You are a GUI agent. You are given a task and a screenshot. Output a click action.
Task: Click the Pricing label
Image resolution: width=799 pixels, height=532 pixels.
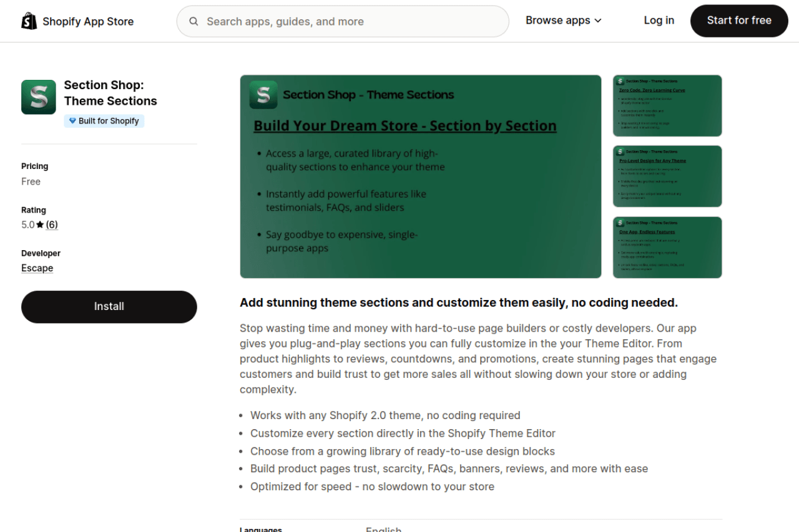pyautogui.click(x=35, y=166)
